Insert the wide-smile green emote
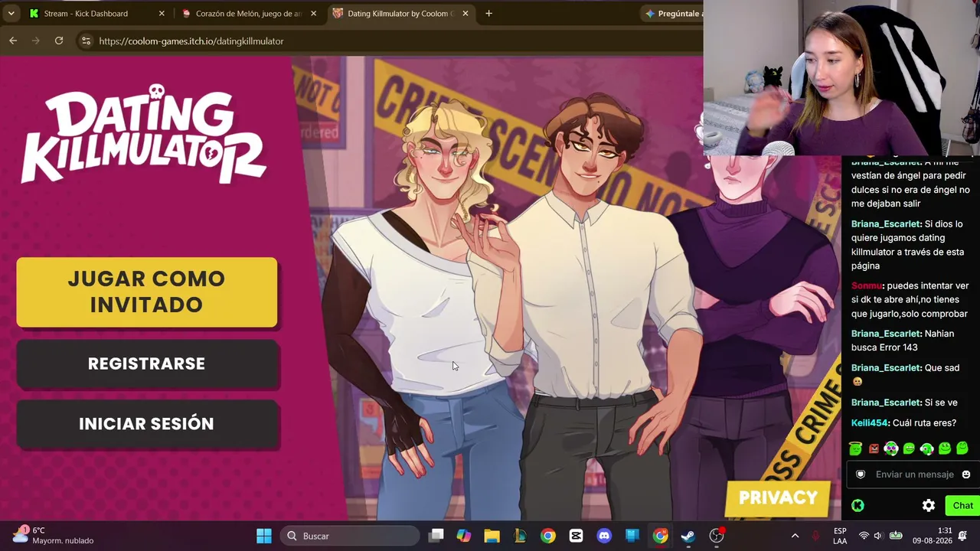This screenshot has width=980, height=551. coord(945,448)
